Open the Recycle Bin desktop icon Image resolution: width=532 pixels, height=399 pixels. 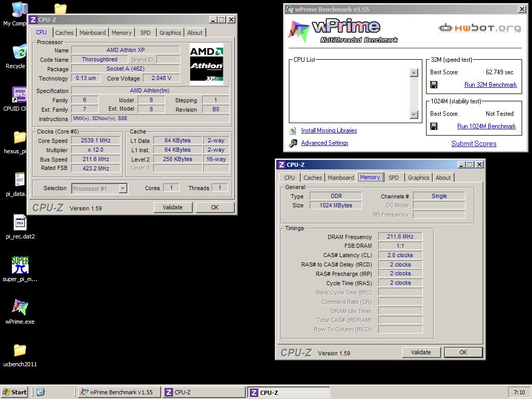(x=19, y=52)
